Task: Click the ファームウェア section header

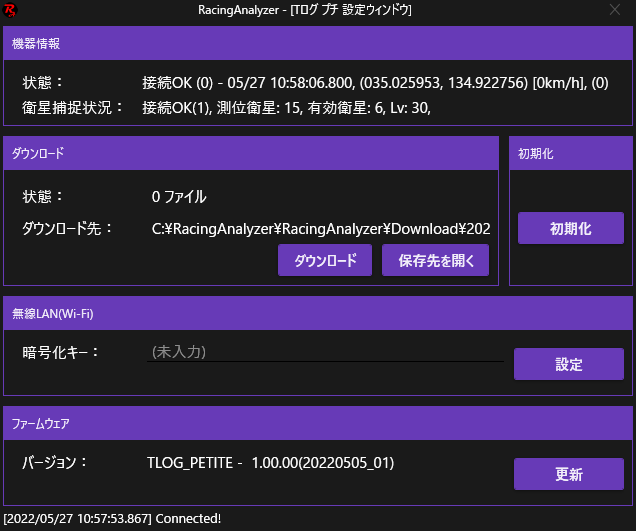Action: click(x=317, y=424)
